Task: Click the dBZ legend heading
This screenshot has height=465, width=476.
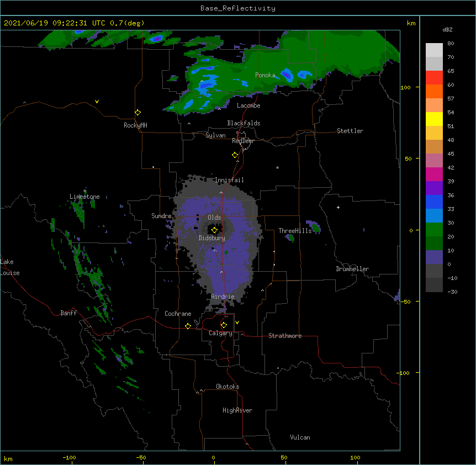Action: click(447, 30)
